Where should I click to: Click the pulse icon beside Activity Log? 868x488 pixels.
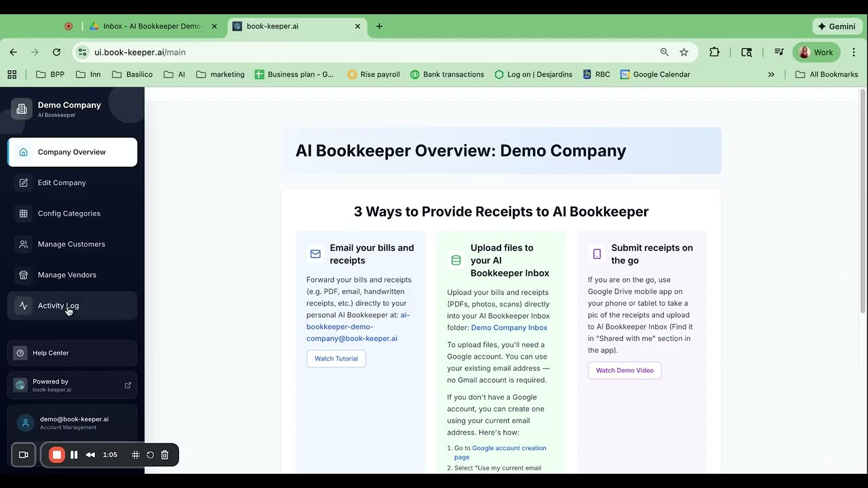tap(24, 306)
